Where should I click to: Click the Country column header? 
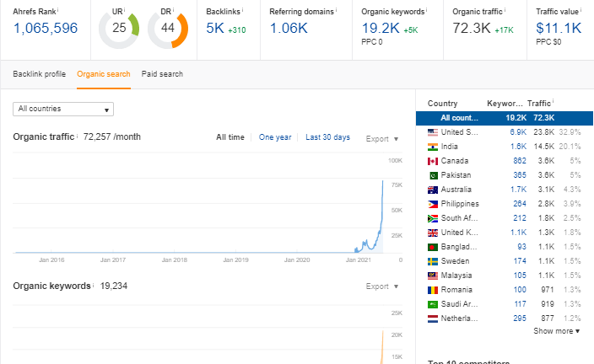coord(442,104)
